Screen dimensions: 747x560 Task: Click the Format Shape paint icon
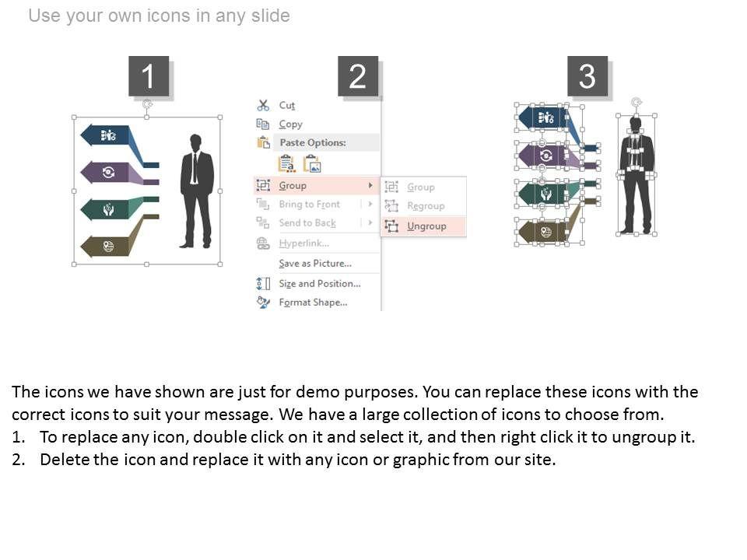pyautogui.click(x=263, y=302)
